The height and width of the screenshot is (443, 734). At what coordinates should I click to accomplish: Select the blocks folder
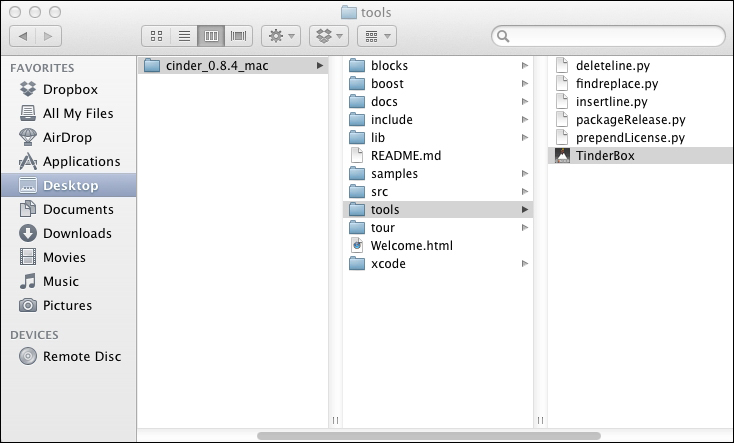[x=438, y=66]
